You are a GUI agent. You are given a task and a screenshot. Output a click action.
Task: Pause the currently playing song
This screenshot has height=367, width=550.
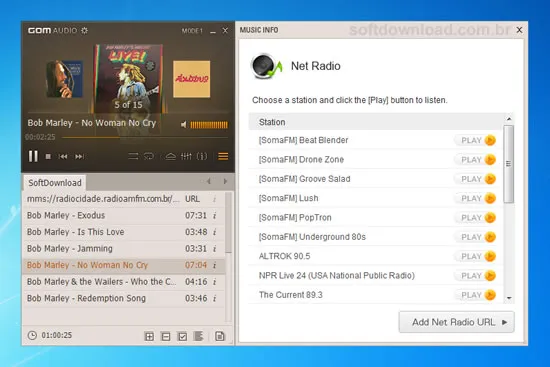click(33, 156)
